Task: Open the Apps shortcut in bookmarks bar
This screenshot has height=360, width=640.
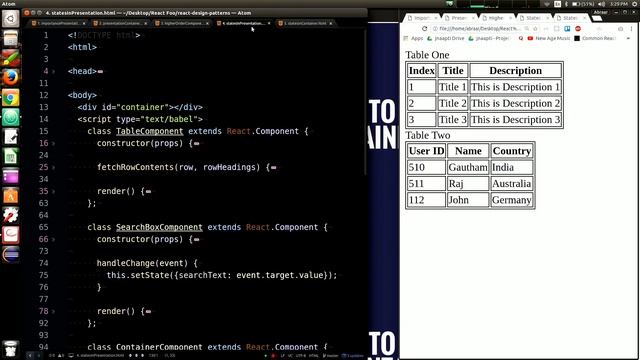Action: (x=413, y=38)
